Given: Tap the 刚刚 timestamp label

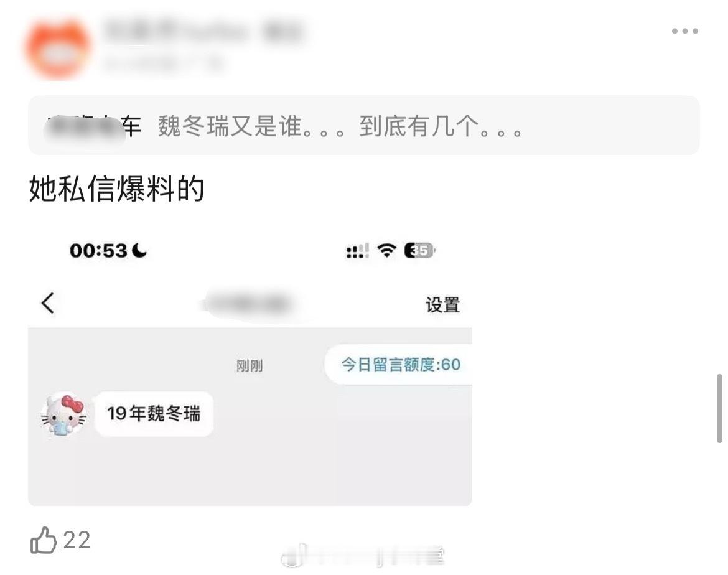Looking at the screenshot, I should pos(250,366).
